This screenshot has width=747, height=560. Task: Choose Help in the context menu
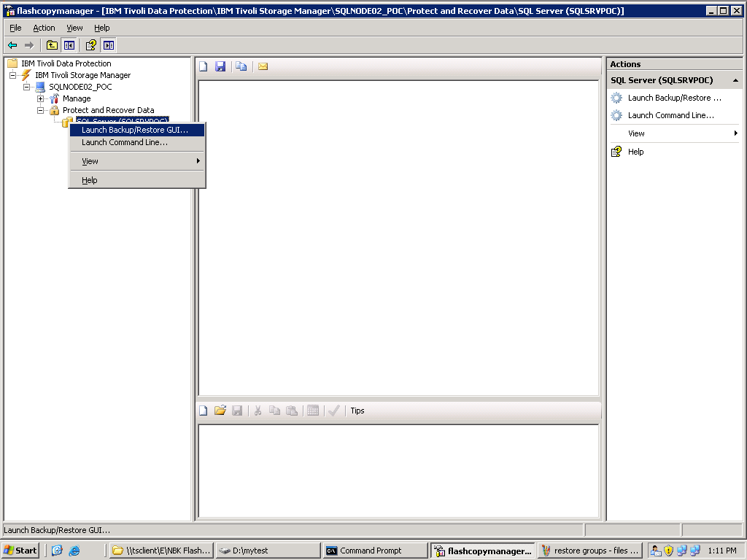pos(137,180)
